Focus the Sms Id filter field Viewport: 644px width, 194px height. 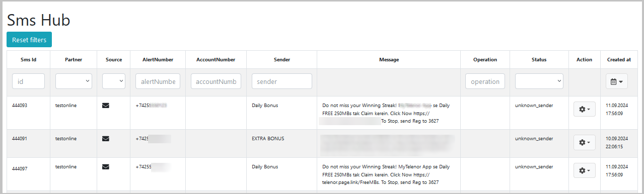click(28, 81)
